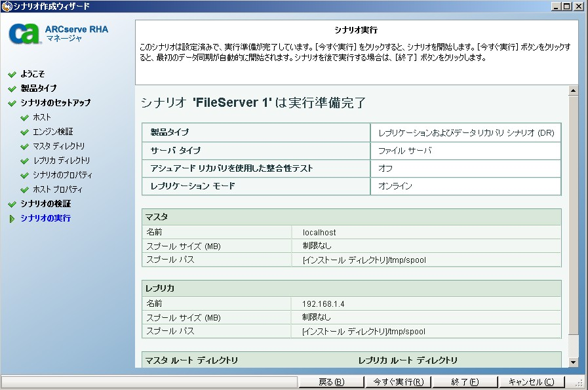Click the シナリオ 'FileServer 1' は実行準備完了 heading

(x=253, y=102)
